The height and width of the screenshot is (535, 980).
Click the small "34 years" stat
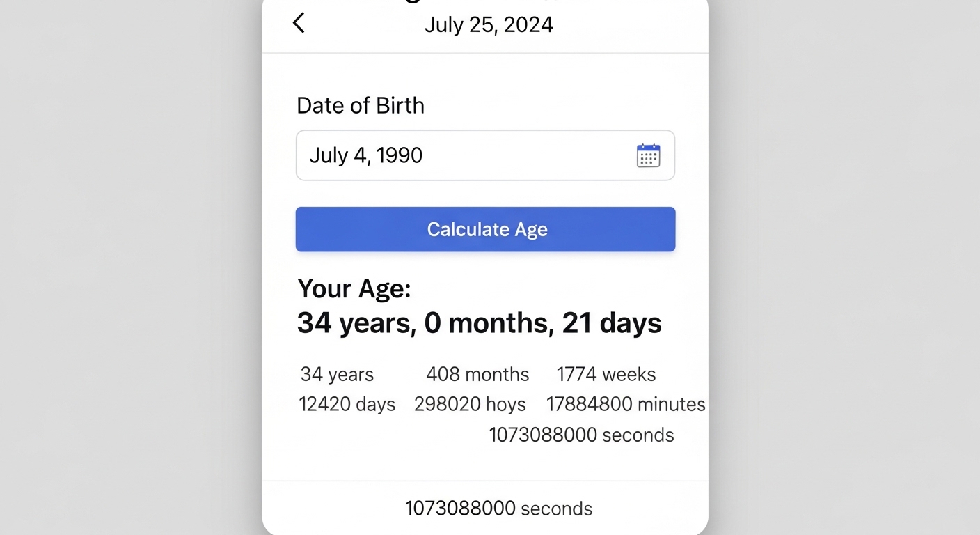tap(337, 375)
